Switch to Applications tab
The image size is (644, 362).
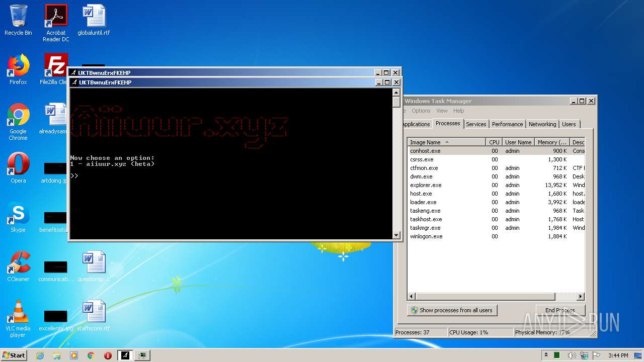pyautogui.click(x=416, y=124)
